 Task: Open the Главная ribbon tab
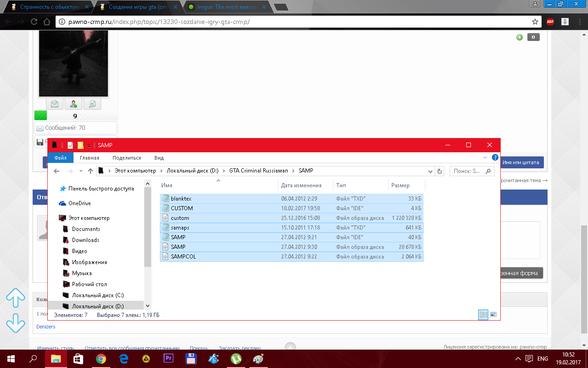(x=89, y=158)
